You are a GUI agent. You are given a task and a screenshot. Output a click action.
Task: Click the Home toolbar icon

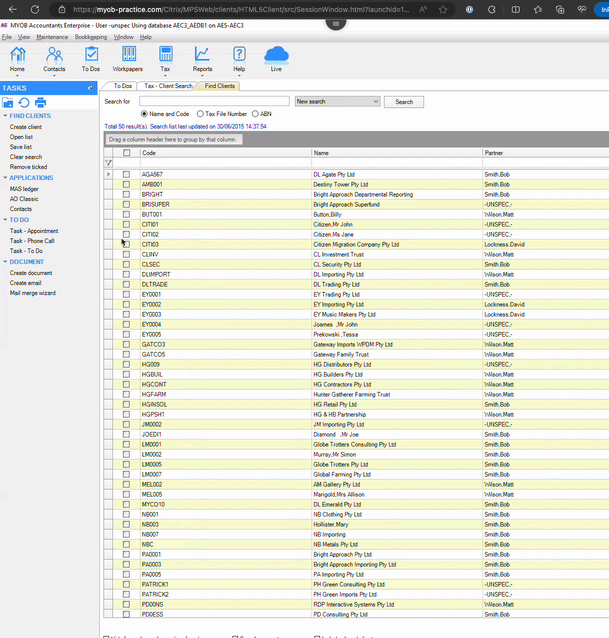coord(17,55)
